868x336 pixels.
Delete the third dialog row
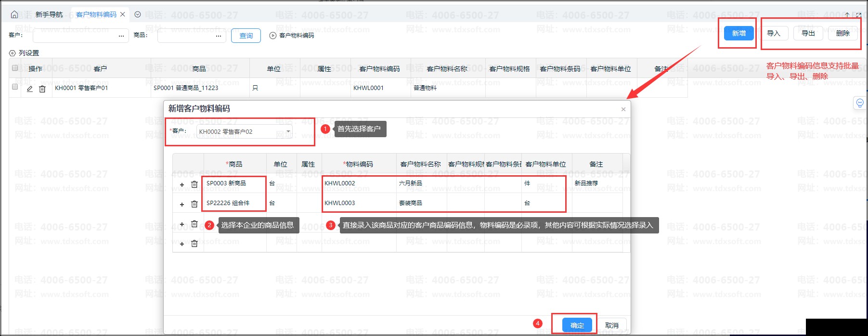pyautogui.click(x=194, y=224)
